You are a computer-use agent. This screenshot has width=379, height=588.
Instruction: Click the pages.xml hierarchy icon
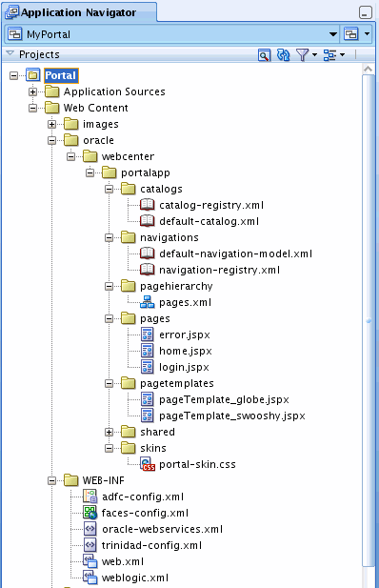147,302
